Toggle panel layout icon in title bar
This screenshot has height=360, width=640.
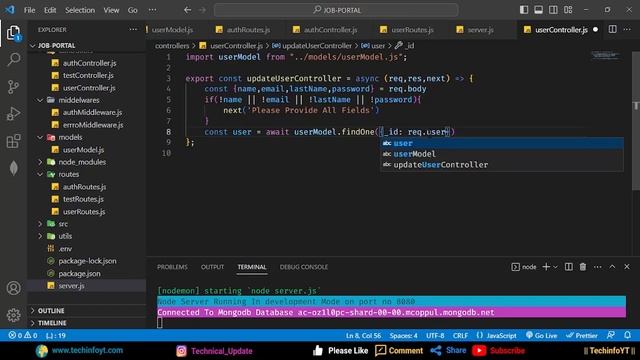coord(539,10)
